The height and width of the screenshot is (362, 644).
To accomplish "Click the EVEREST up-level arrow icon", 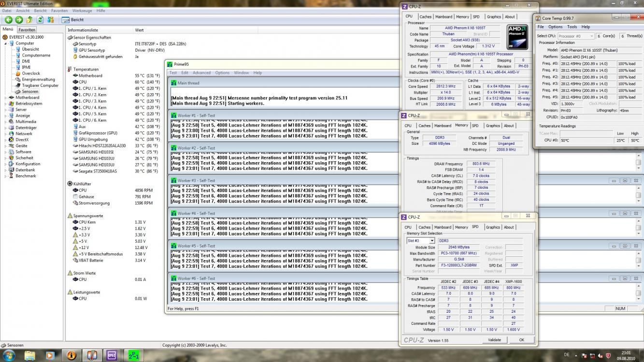I will pyautogui.click(x=29, y=20).
